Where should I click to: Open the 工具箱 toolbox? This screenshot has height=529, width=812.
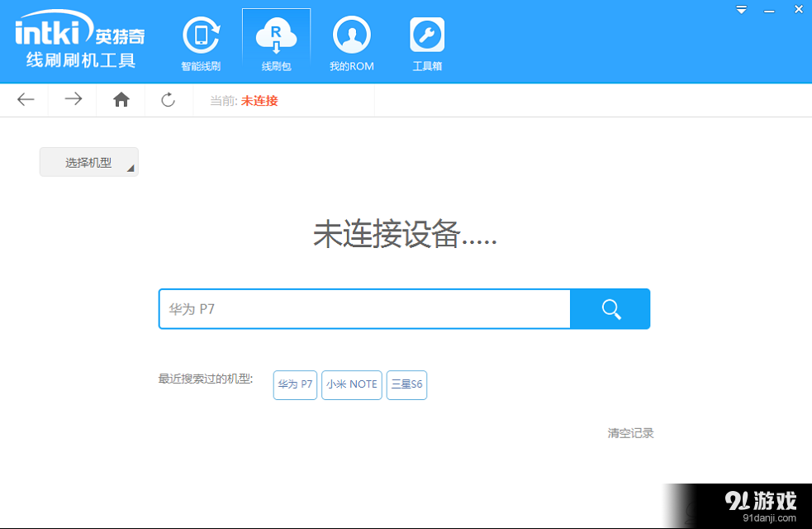427,44
